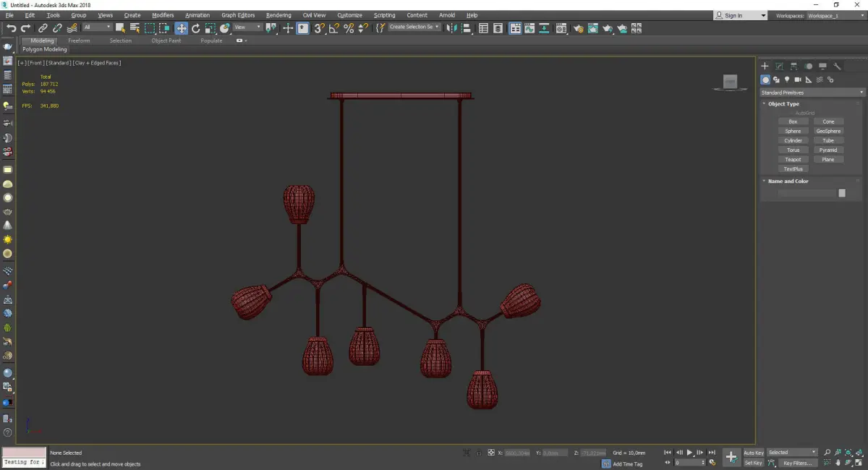Click the Unlink Selection icon
868x470 pixels.
pos(57,28)
